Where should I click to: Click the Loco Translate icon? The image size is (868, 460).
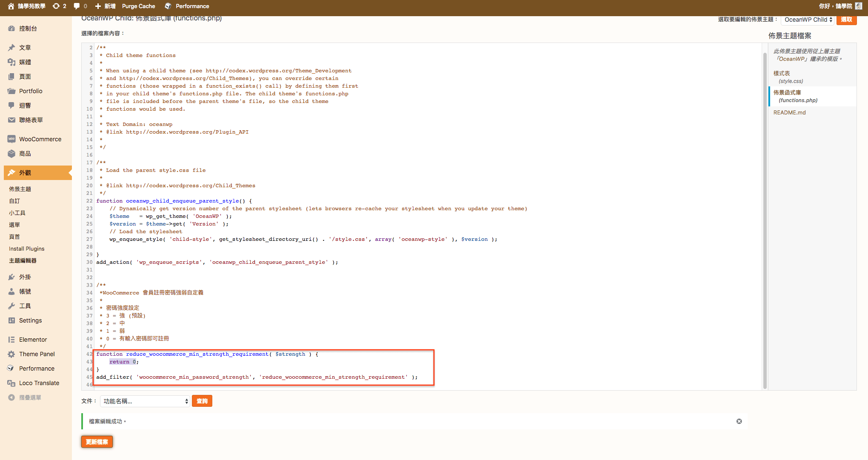11,383
